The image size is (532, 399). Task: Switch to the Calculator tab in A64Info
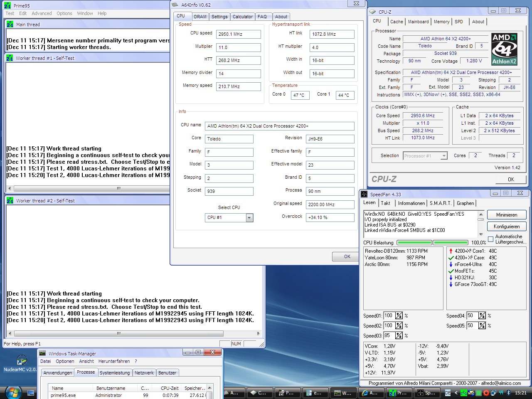243,17
